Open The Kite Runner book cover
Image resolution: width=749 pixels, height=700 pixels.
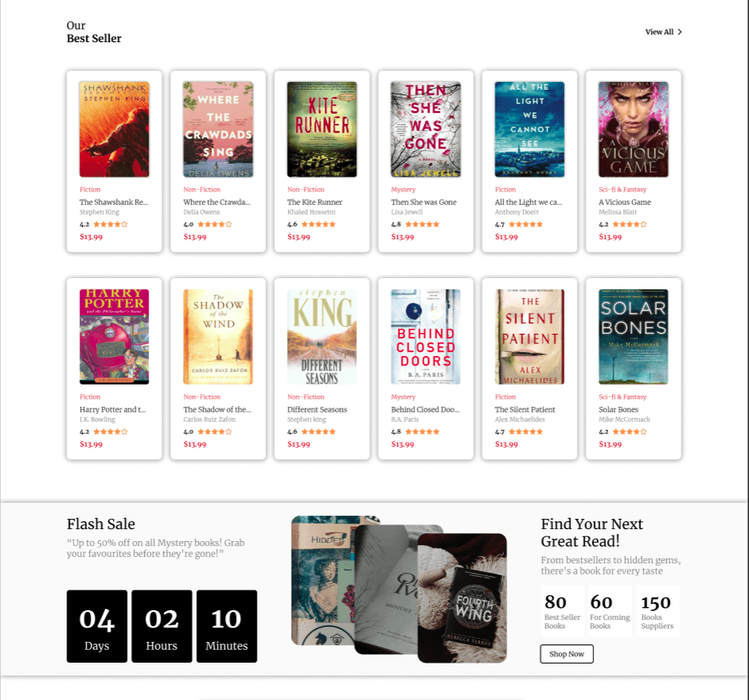pos(322,130)
